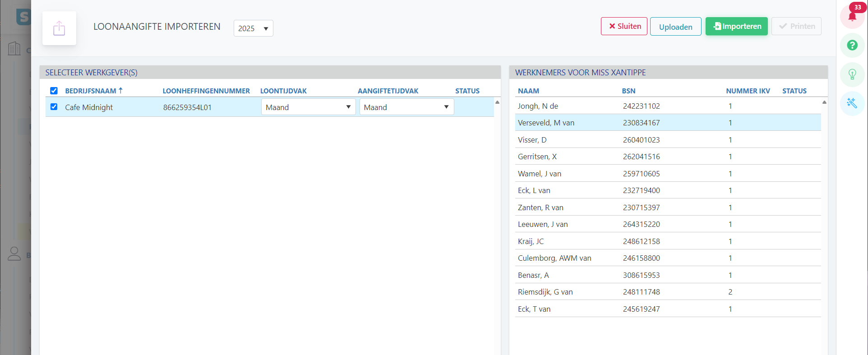Click BSN 308615953
The image size is (868, 355).
(641, 275)
